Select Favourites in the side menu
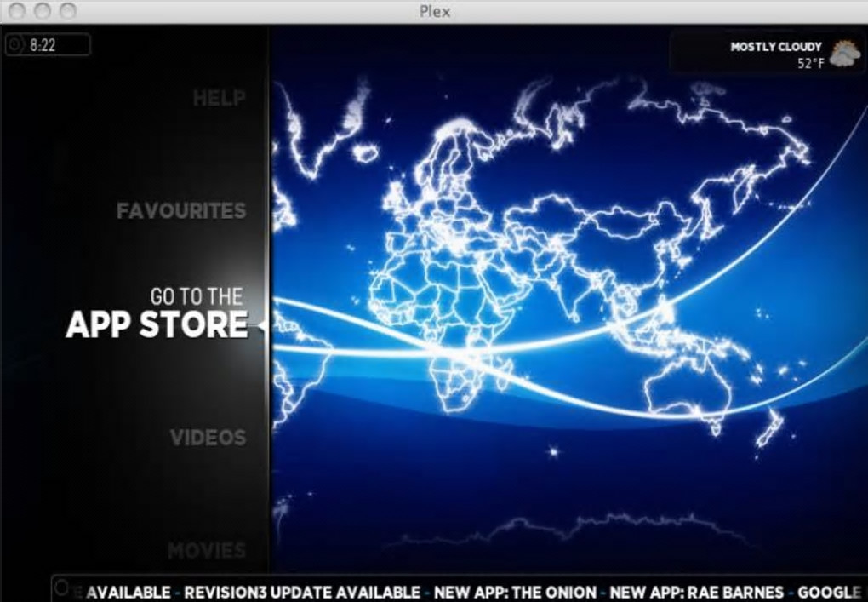The width and height of the screenshot is (868, 602). (x=181, y=210)
